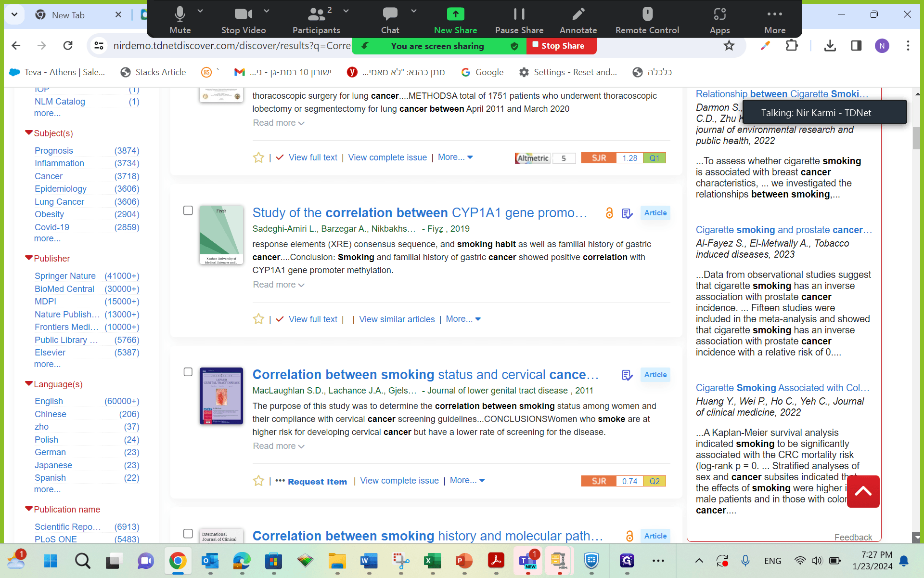Star the cervical cancer correlation article

click(x=258, y=481)
